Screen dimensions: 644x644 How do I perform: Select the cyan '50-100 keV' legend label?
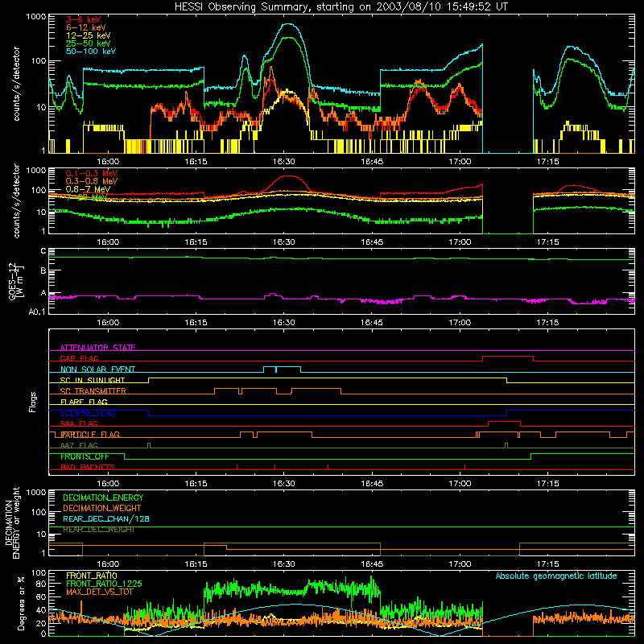[x=91, y=52]
